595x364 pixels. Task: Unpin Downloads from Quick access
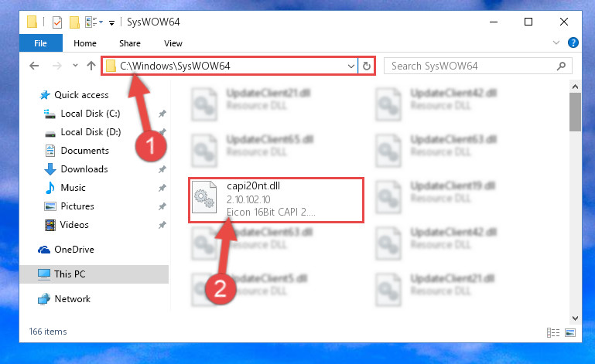click(162, 169)
